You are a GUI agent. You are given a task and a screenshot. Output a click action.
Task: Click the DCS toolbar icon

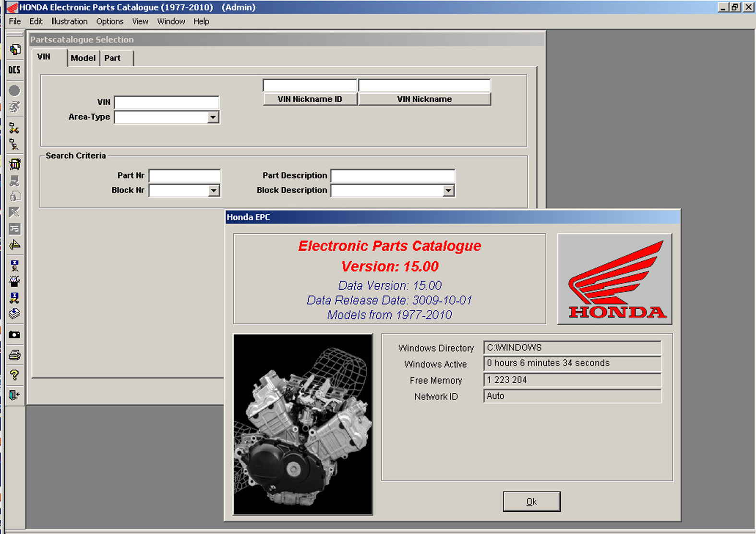click(14, 70)
